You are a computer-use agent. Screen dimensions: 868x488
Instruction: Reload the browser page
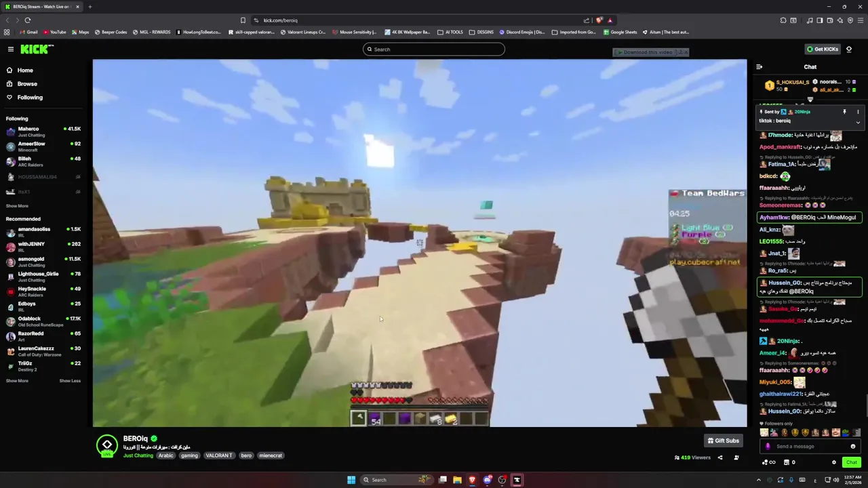tap(27, 20)
